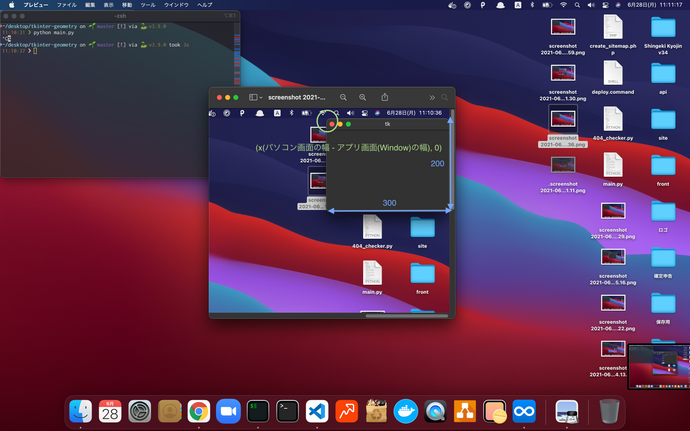
Task: Click Preview's horizontal scrollbar at the bottom
Action: click(x=407, y=316)
